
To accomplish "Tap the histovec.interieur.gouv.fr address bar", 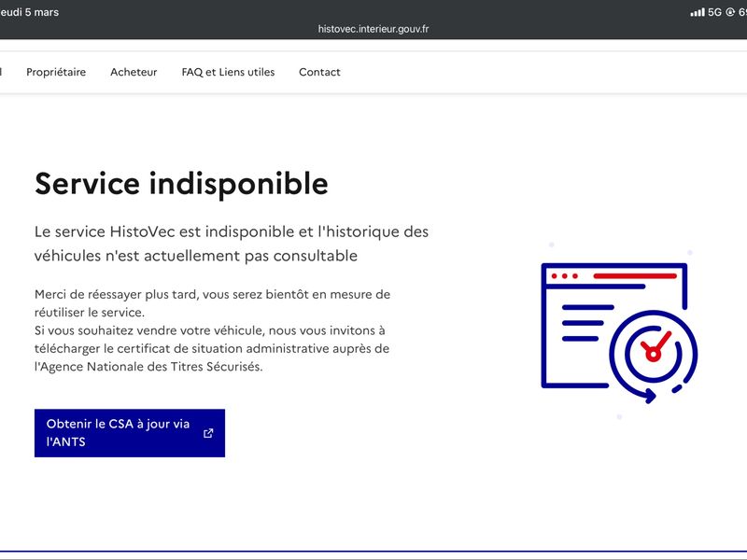I will [x=373, y=29].
